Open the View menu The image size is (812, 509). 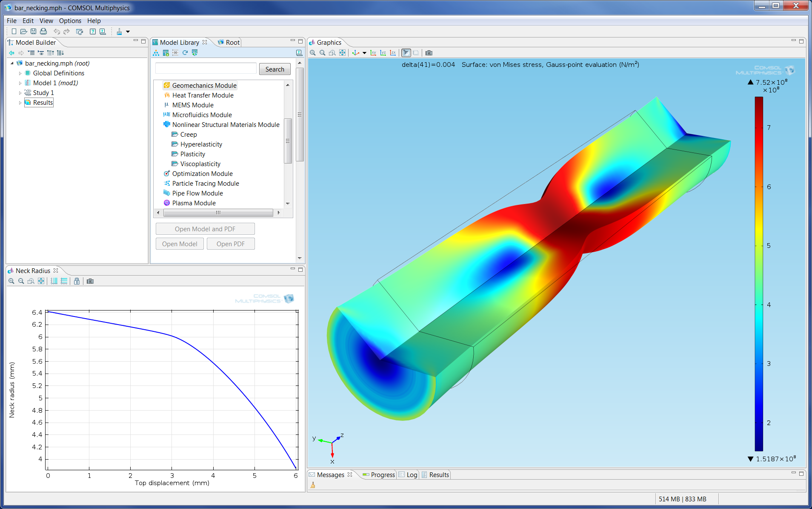pos(46,20)
